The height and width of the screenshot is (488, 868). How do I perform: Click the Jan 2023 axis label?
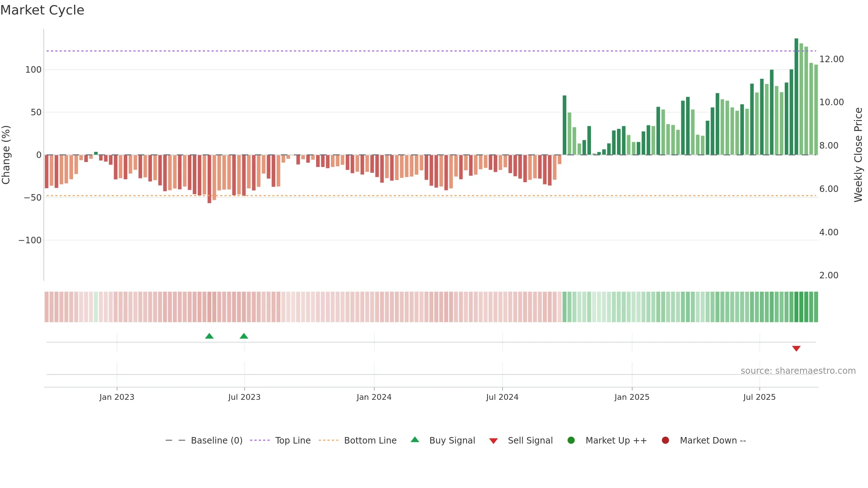pyautogui.click(x=117, y=397)
